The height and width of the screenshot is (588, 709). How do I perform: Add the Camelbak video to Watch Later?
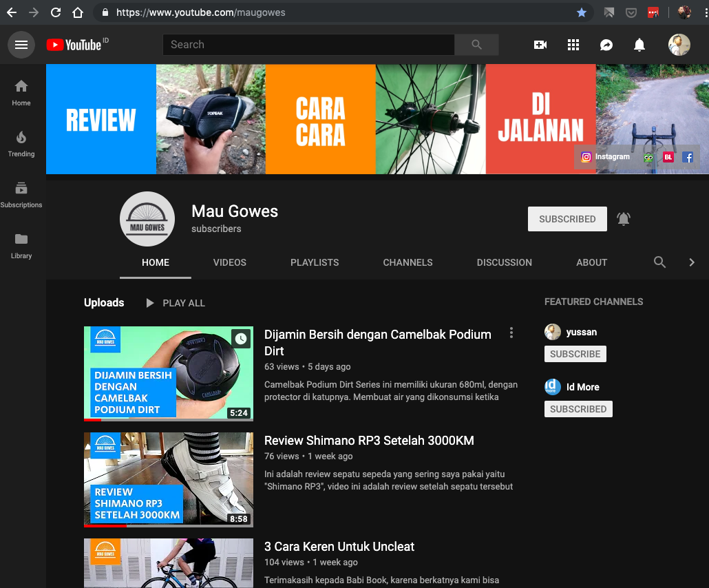tap(241, 338)
